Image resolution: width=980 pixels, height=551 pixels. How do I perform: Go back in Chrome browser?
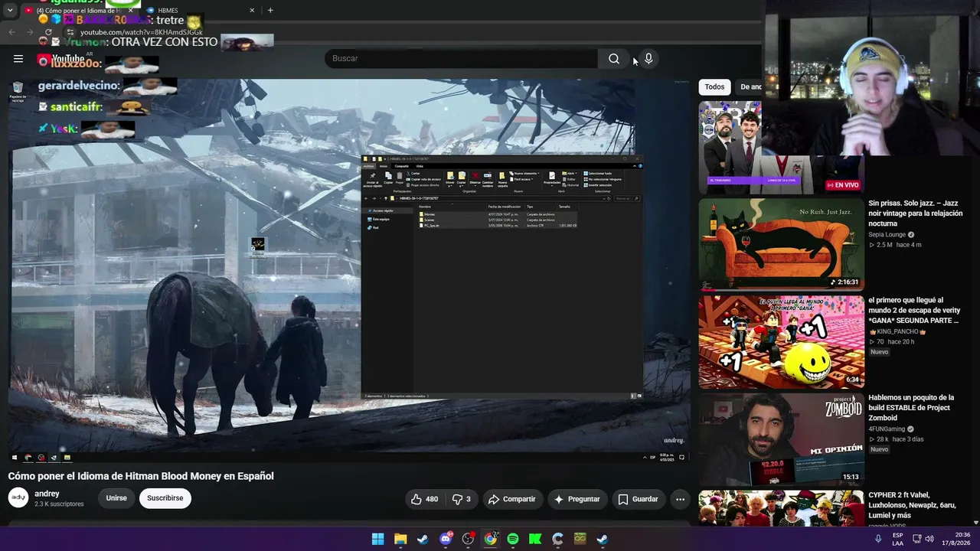[11, 32]
